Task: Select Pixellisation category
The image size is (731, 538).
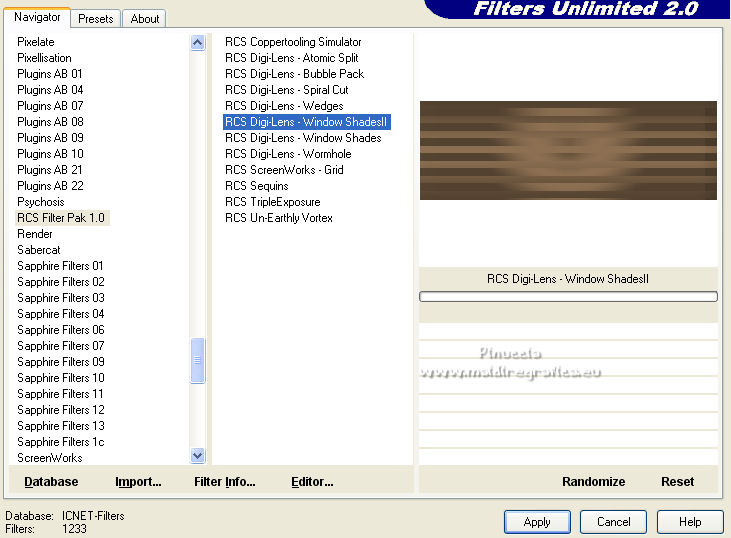Action: click(44, 58)
